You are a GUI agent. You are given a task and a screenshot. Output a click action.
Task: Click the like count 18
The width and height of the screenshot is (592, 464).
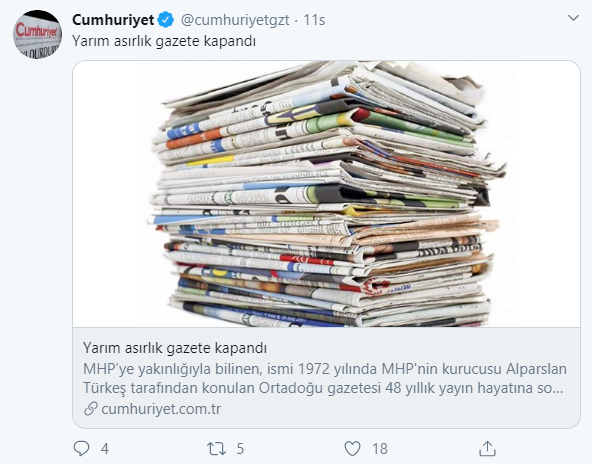pos(380,449)
